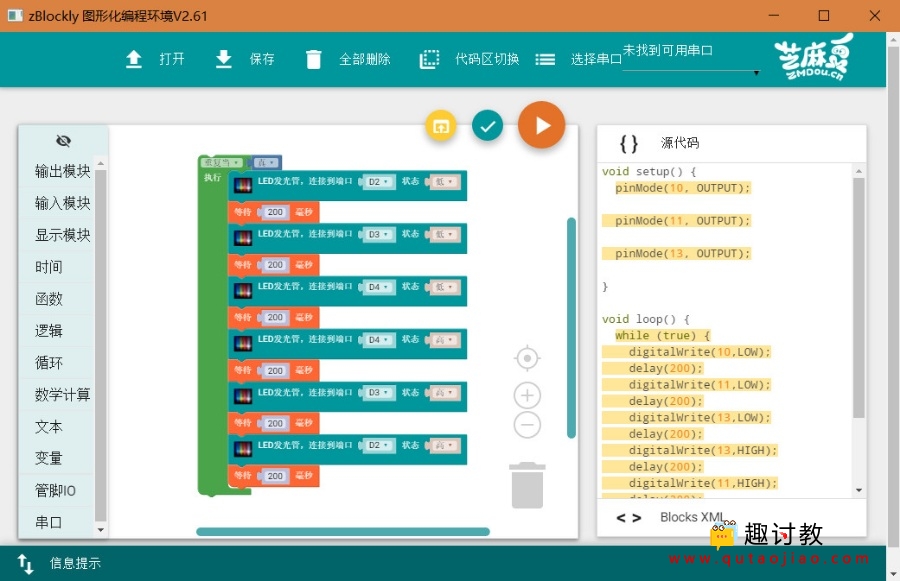900x581 pixels.
Task: Click the code area switch icon
Action: coord(429,59)
